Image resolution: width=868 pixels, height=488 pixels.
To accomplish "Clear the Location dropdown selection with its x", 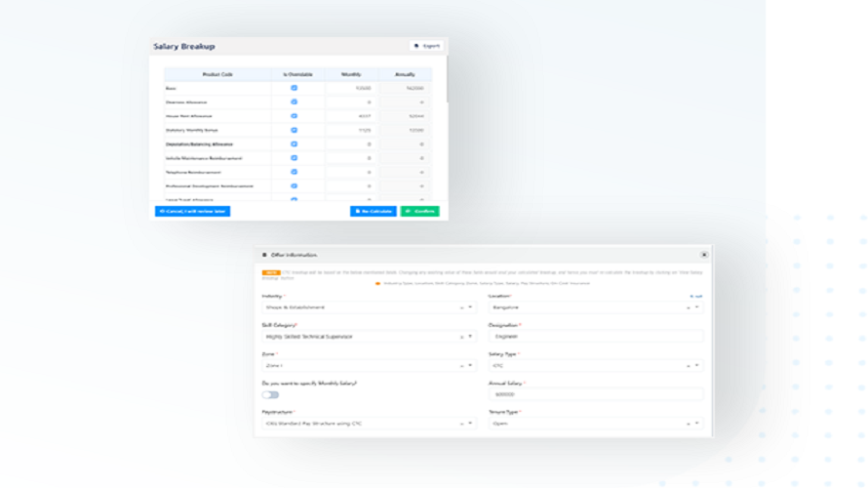I will tap(689, 307).
